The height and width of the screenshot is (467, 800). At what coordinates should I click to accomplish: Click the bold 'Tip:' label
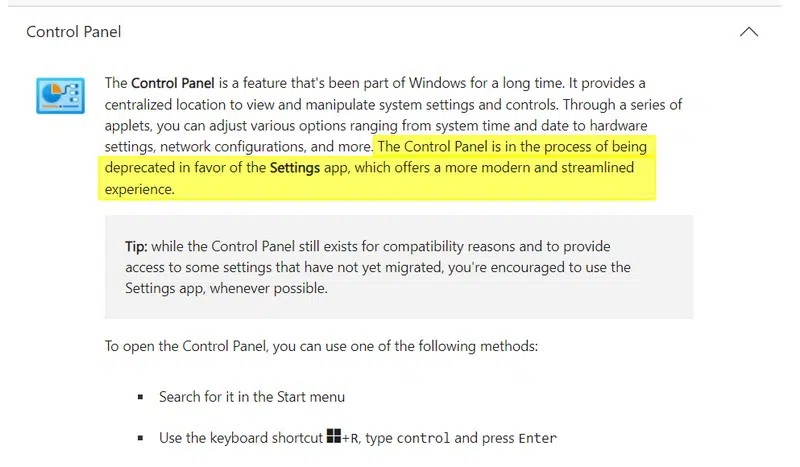click(x=136, y=246)
